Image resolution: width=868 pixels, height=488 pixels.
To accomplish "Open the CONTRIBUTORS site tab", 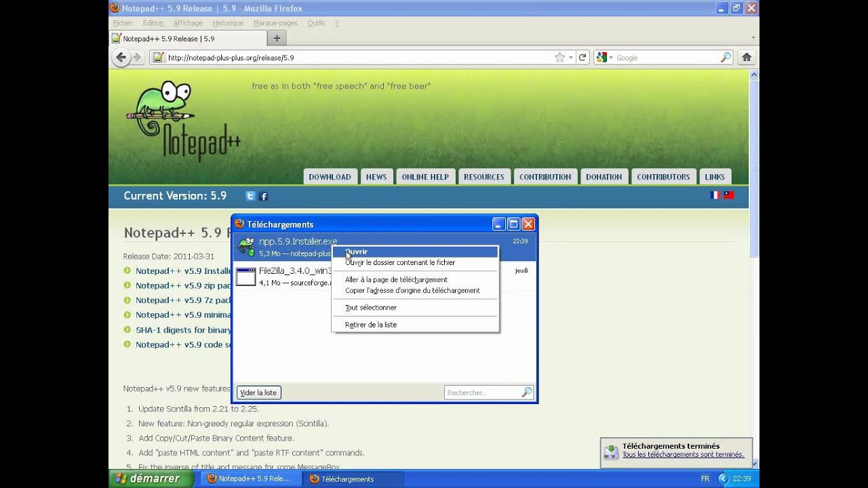I will tap(663, 177).
